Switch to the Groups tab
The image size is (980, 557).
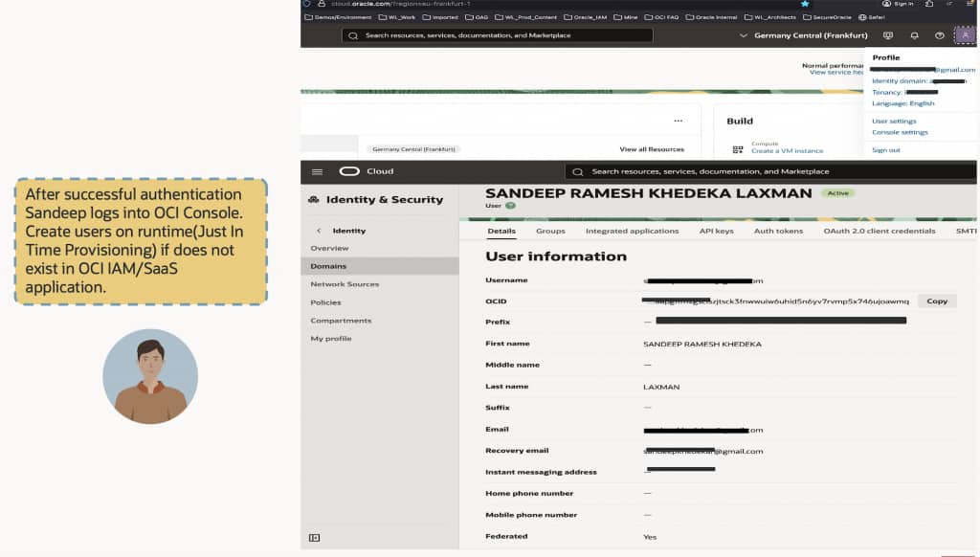click(550, 232)
